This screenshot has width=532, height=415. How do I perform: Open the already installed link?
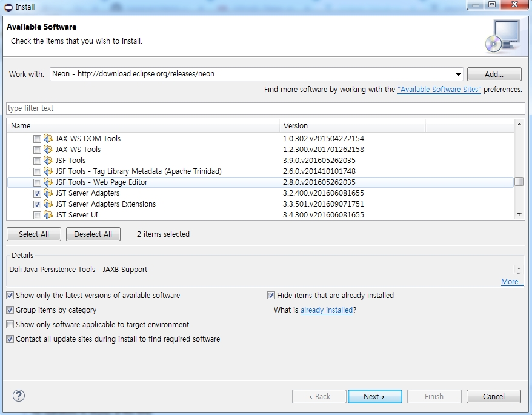click(327, 310)
